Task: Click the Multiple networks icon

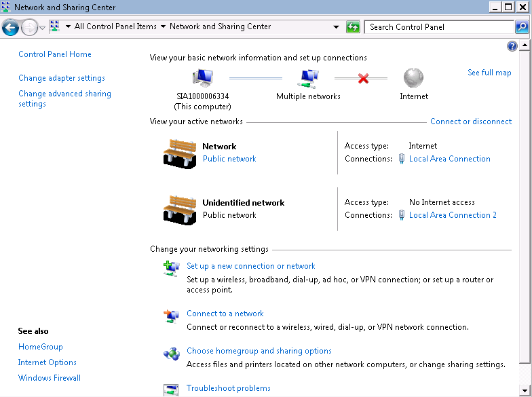Action: [x=308, y=79]
